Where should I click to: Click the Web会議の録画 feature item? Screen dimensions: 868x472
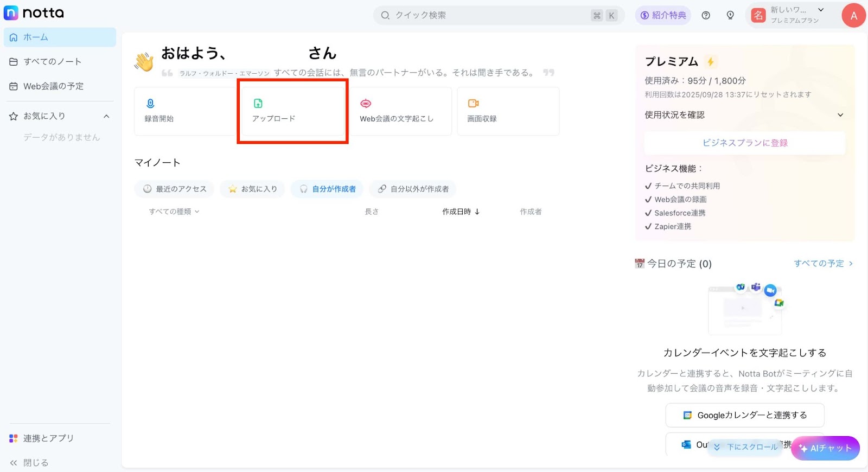(675, 200)
